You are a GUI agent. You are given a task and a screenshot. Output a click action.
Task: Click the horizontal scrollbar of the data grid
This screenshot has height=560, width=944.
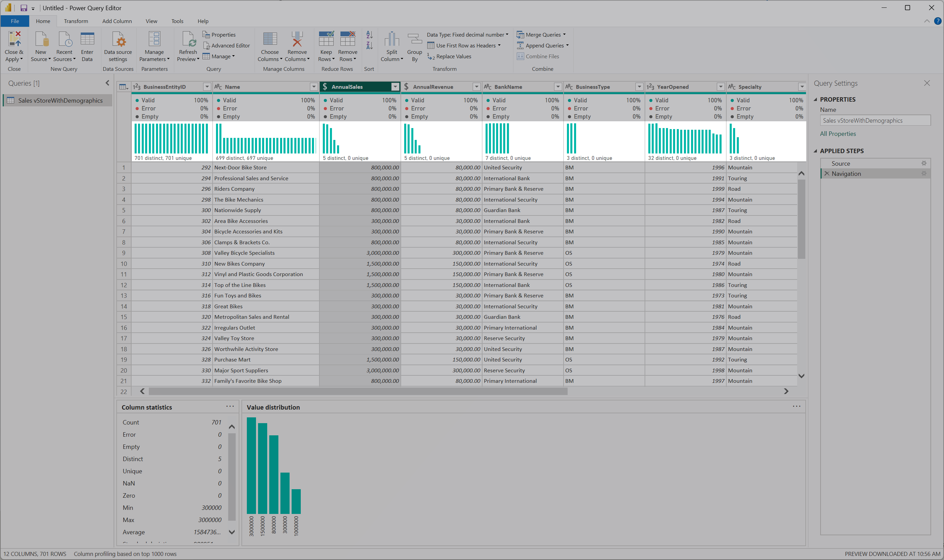(358, 391)
